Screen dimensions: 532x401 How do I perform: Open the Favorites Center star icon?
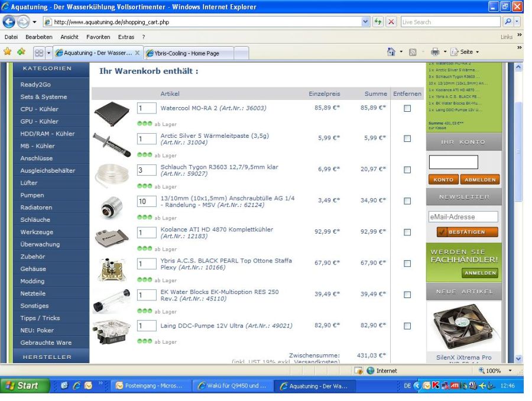point(8,51)
